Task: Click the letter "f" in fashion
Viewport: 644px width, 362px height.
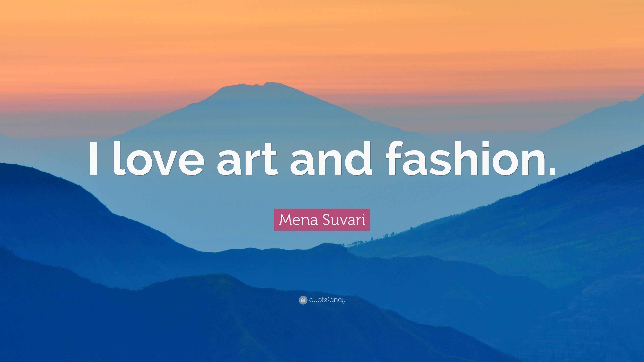Action: click(395, 158)
